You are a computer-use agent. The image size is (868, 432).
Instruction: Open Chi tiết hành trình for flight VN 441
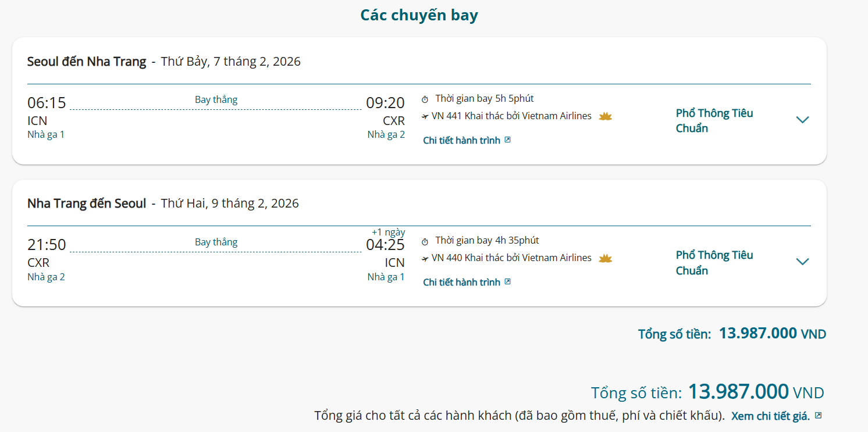461,141
